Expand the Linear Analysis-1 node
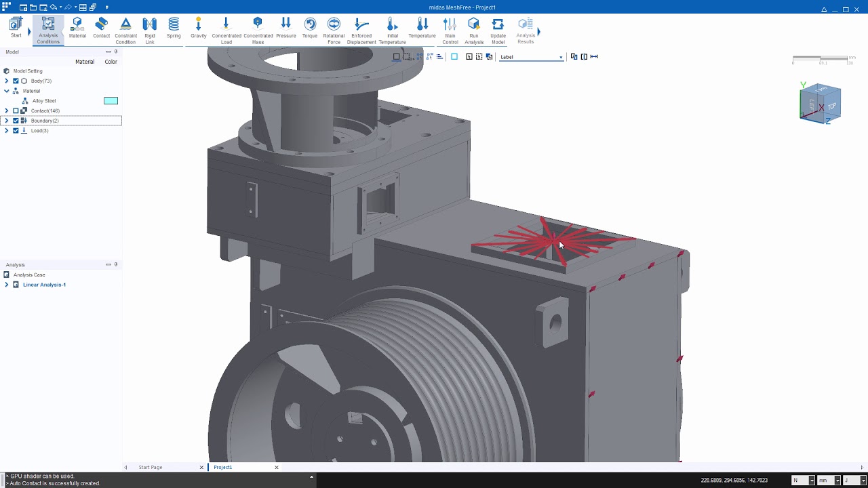Viewport: 868px width, 488px height. click(x=7, y=285)
